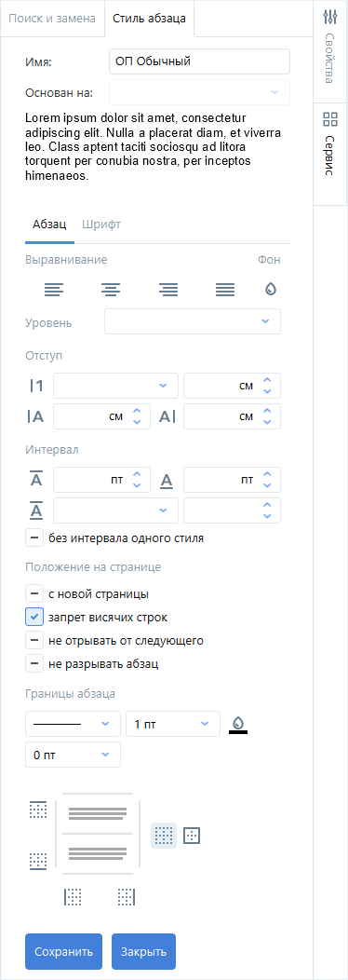Image resolution: width=348 pixels, height=980 pixels.
Task: Open the 1 пт border width dropdown
Action: [x=173, y=724]
